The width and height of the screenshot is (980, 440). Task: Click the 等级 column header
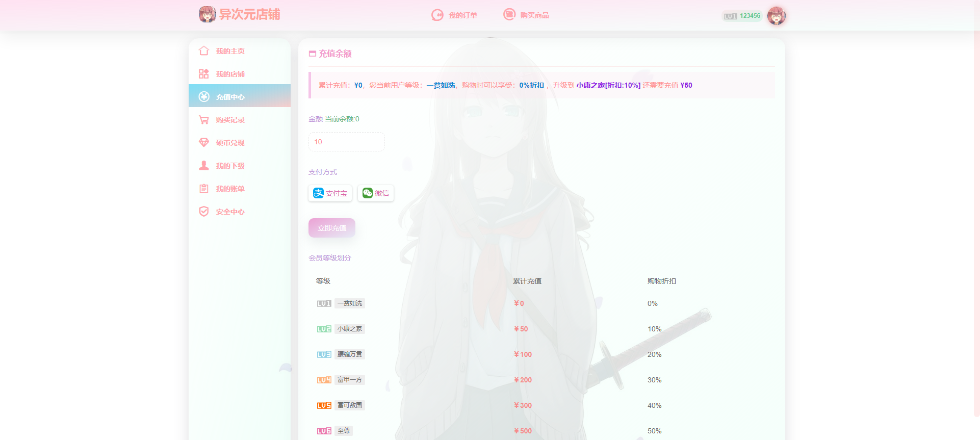pyautogui.click(x=323, y=281)
